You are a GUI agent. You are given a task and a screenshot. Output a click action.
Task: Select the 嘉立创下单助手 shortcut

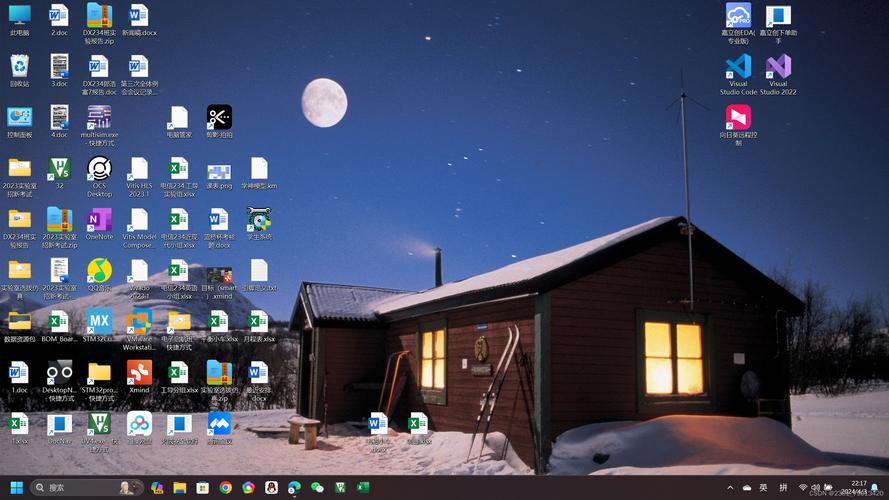coord(778,24)
